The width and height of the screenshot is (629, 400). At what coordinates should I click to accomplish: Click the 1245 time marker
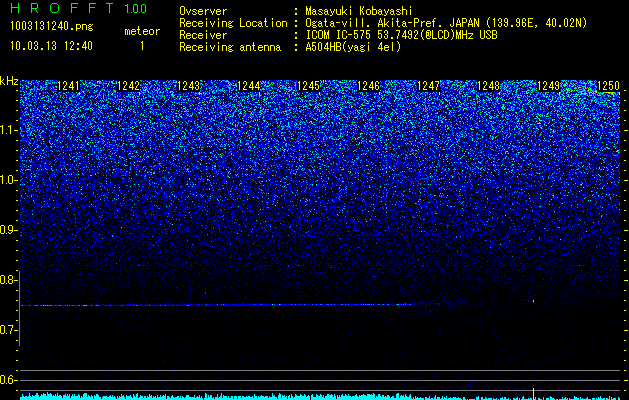(x=308, y=86)
